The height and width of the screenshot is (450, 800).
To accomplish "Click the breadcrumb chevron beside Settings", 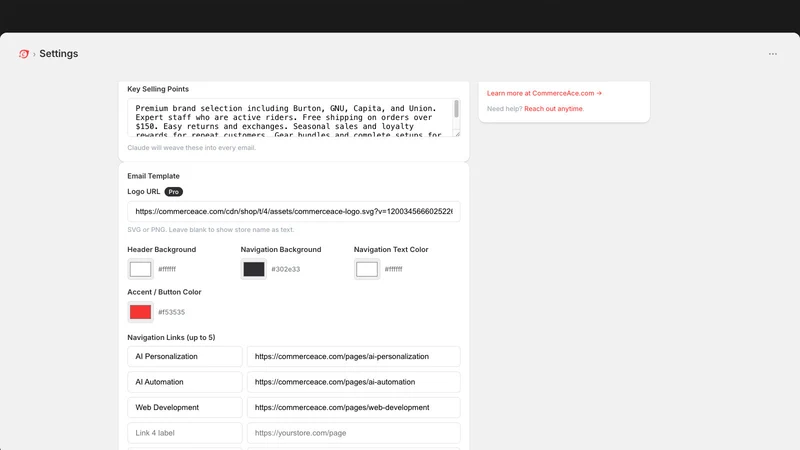I will coord(34,54).
